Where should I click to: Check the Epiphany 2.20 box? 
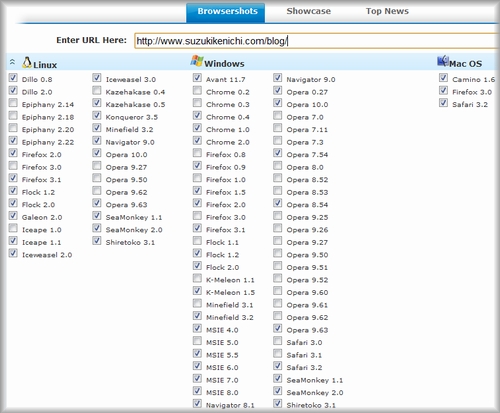tap(13, 128)
